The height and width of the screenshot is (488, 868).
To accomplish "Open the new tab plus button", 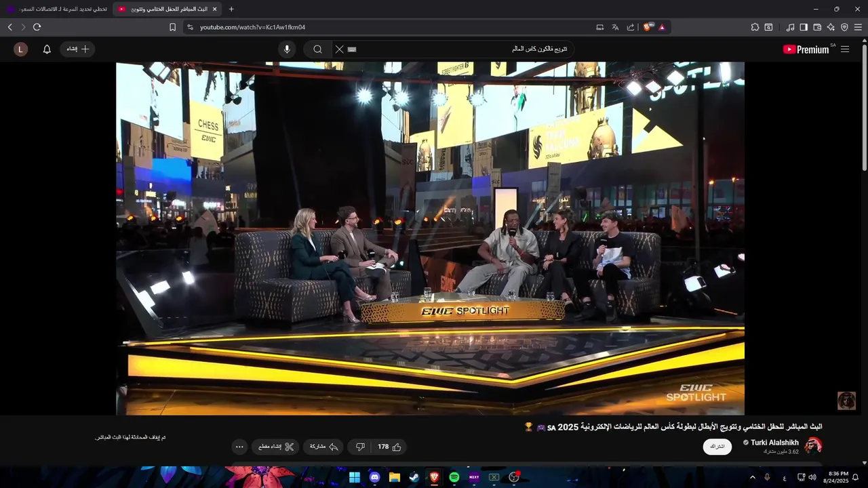I will click(231, 9).
